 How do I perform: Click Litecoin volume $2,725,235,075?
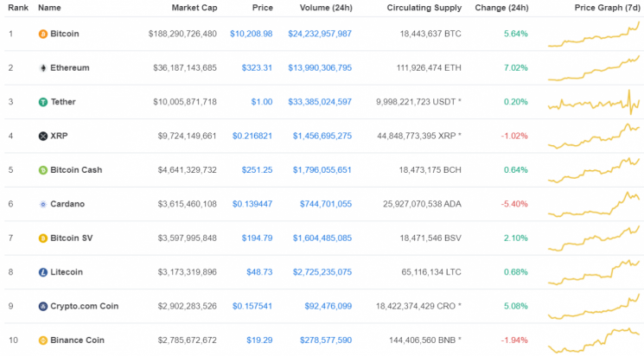(x=322, y=272)
